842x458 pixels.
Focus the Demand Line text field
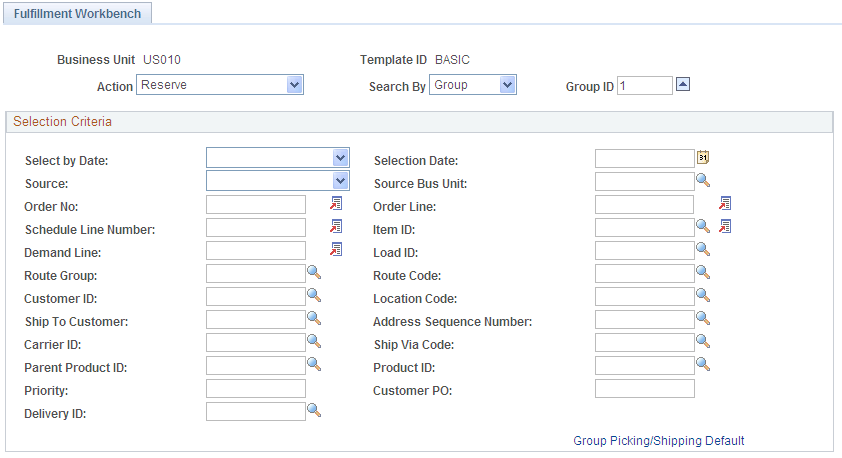(x=256, y=251)
